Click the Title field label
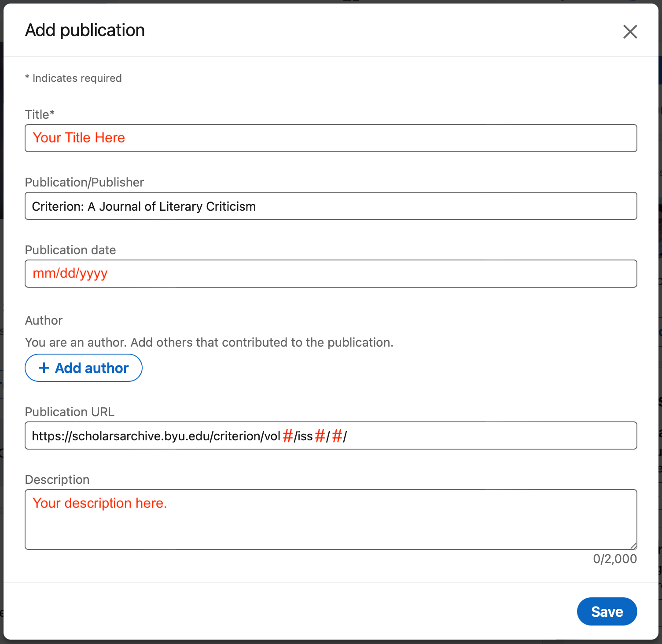This screenshot has width=662, height=644. tap(40, 114)
